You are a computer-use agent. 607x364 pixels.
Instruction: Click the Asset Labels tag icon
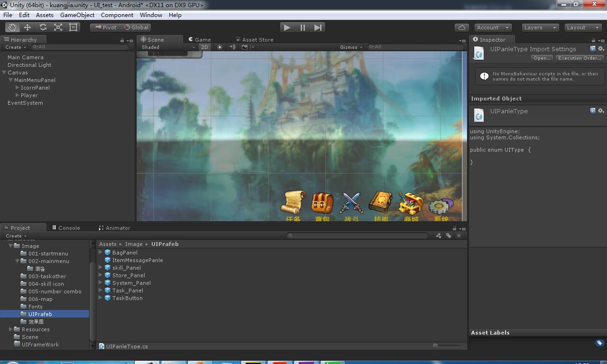599,343
